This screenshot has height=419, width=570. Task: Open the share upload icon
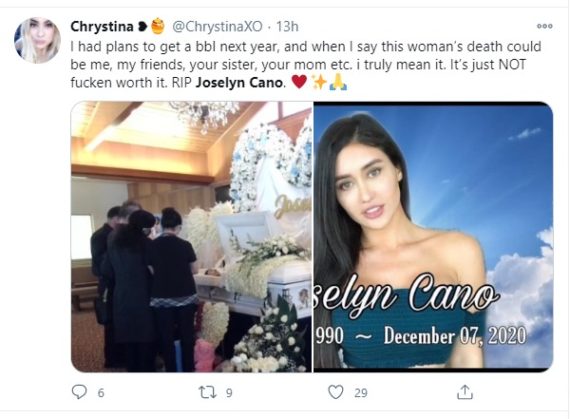(465, 392)
